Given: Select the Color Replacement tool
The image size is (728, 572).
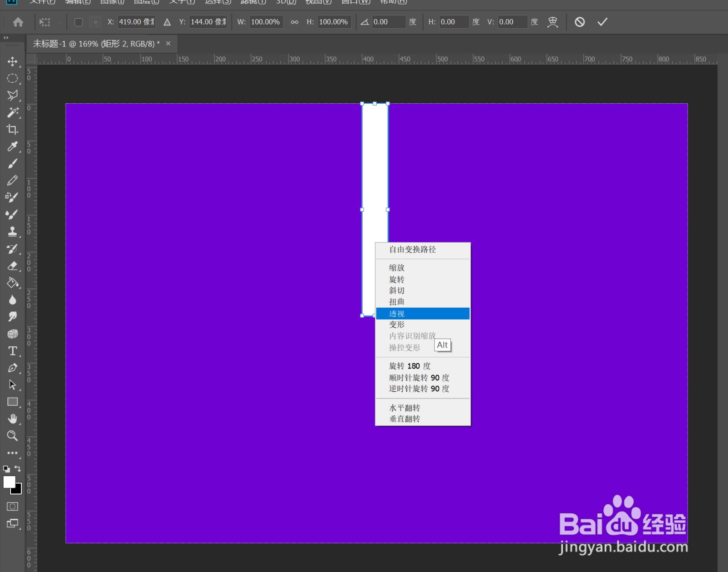Looking at the screenshot, I should click(12, 197).
